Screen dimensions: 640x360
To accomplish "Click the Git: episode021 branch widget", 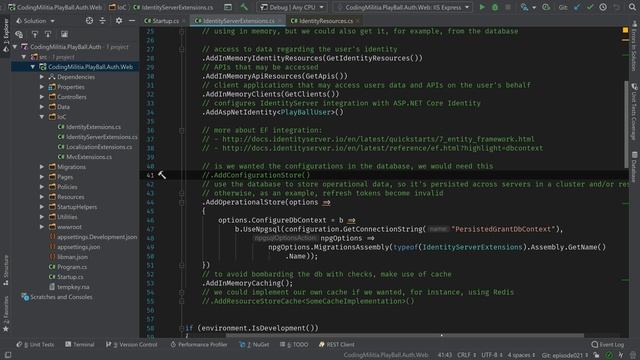I will [x=565, y=355].
